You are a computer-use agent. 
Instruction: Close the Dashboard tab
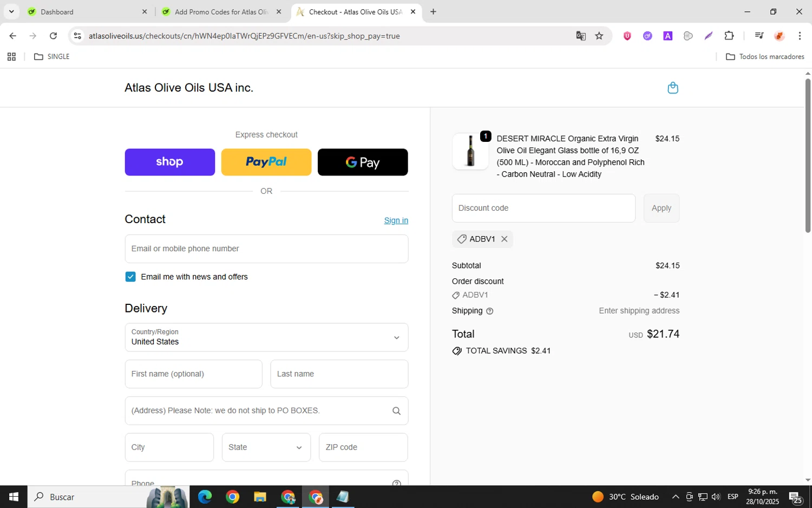[x=145, y=11]
